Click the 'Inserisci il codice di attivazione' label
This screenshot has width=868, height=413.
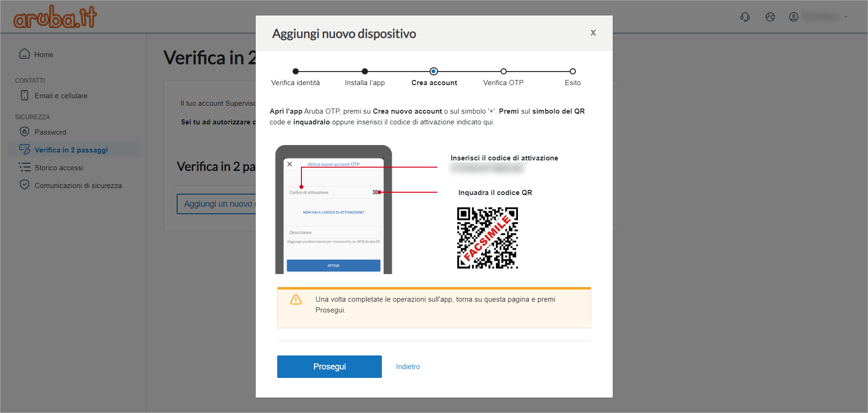coord(504,158)
